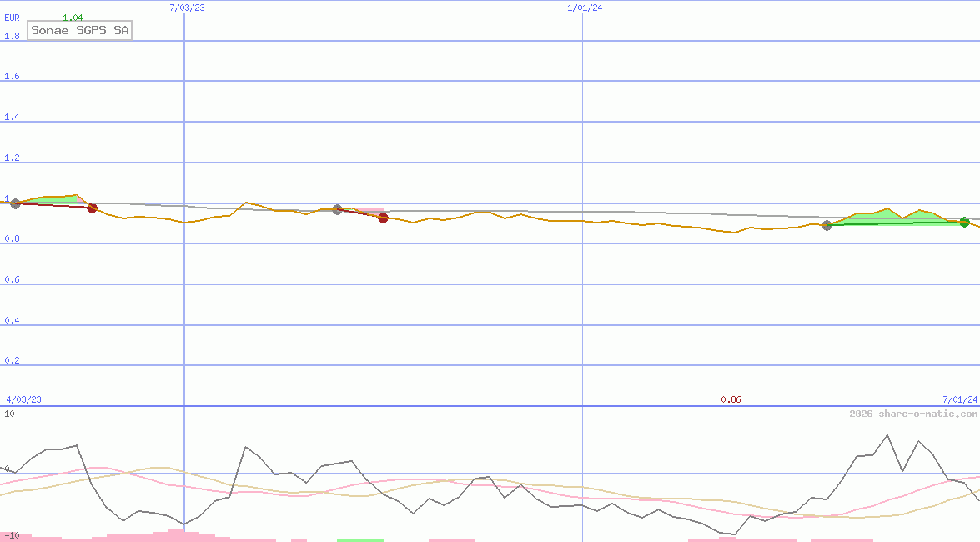Click the 1.8 price axis label
Image resolution: width=980 pixels, height=542 pixels.
coord(12,36)
